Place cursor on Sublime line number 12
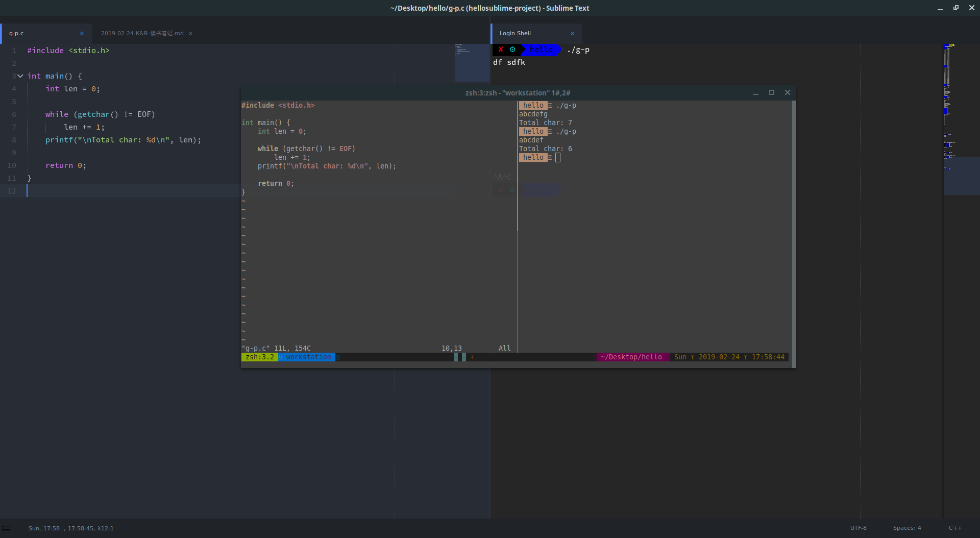 (x=12, y=191)
